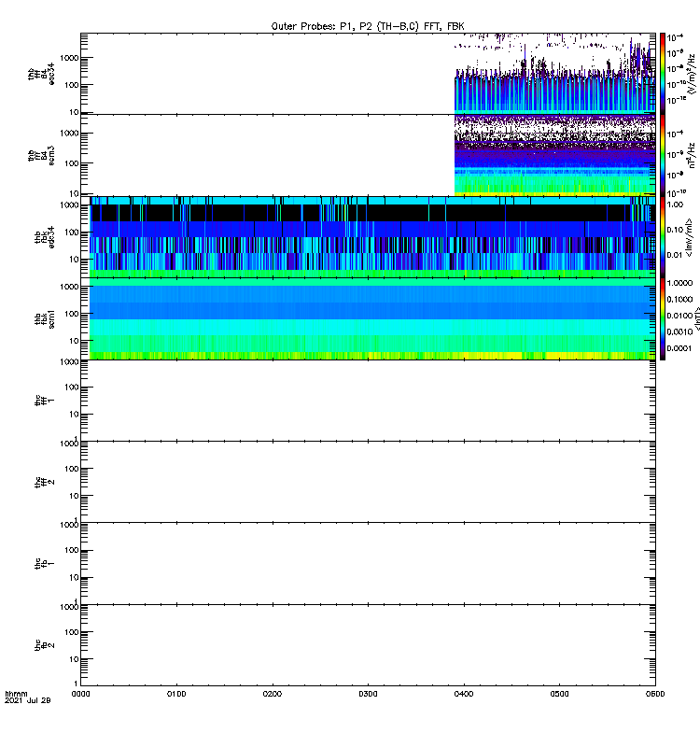Image resolution: width=700 pixels, height=747 pixels.
Task: Click the 0000 time axis label
Action: click(x=80, y=694)
